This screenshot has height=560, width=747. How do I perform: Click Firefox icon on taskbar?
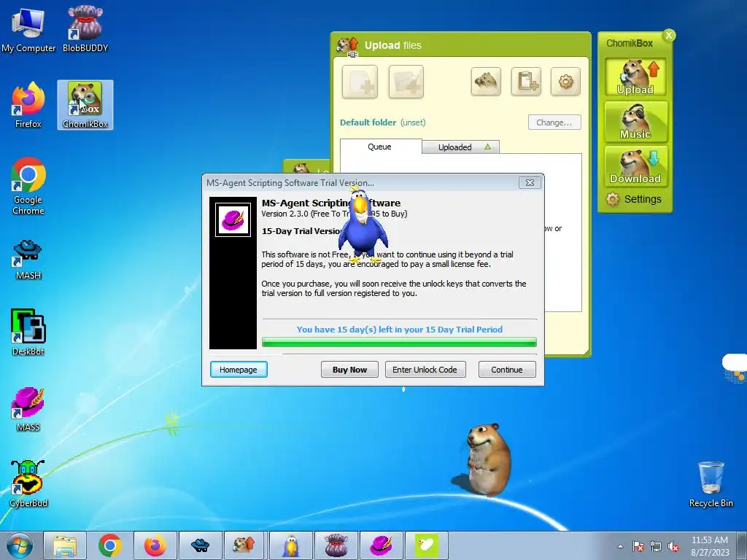pyautogui.click(x=155, y=545)
